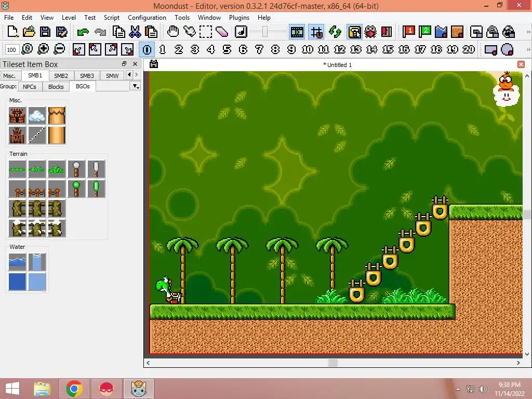Viewport: 532px width, 399px height.
Task: Open the Plugins menu
Action: click(x=239, y=18)
